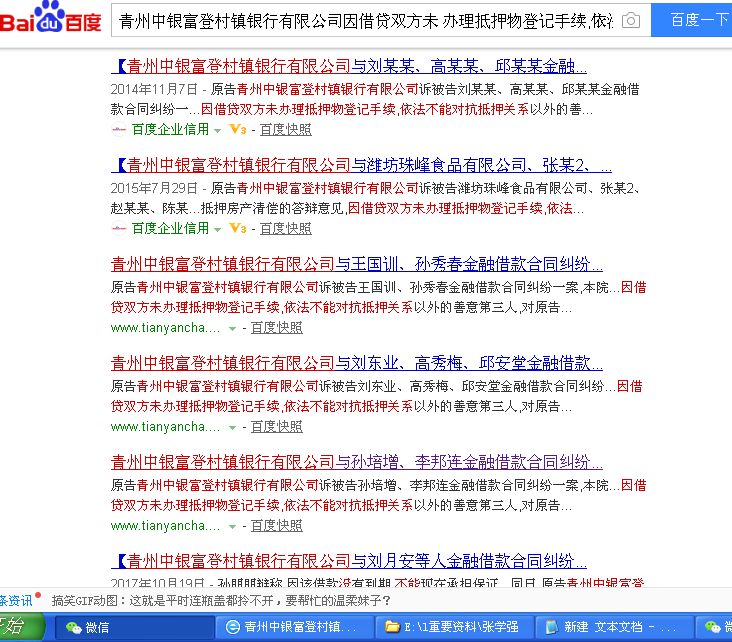Open result about 刘月安等人
This screenshot has height=642, width=732.
[x=349, y=561]
